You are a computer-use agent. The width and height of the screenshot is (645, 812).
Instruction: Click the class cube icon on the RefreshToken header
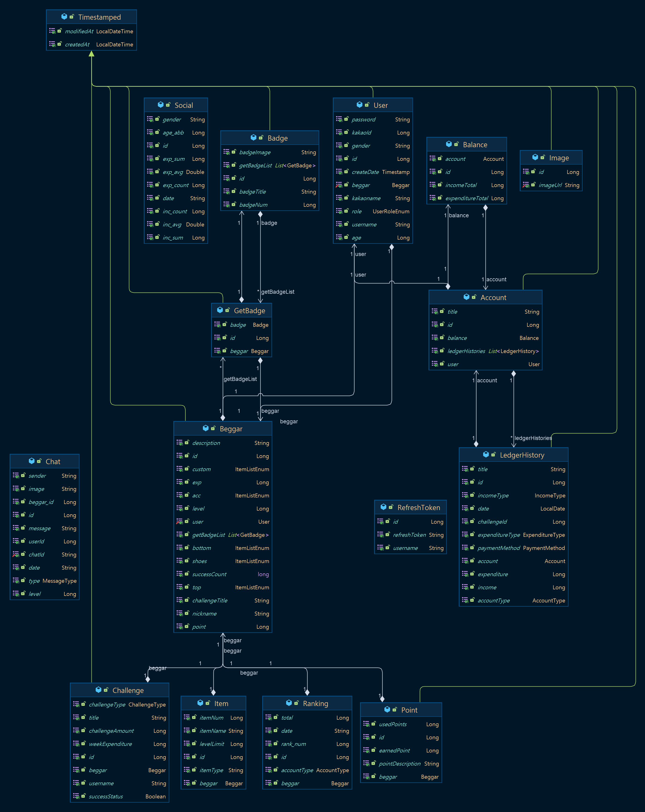[383, 507]
